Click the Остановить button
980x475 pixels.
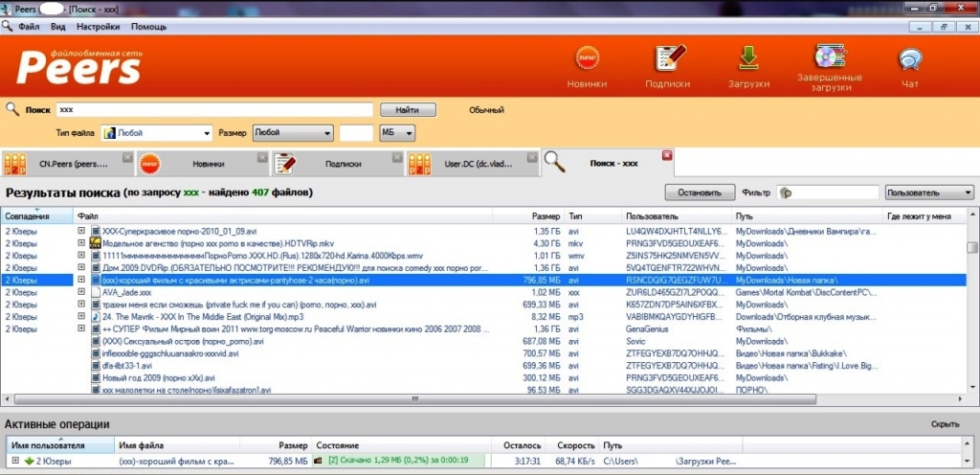[x=693, y=192]
